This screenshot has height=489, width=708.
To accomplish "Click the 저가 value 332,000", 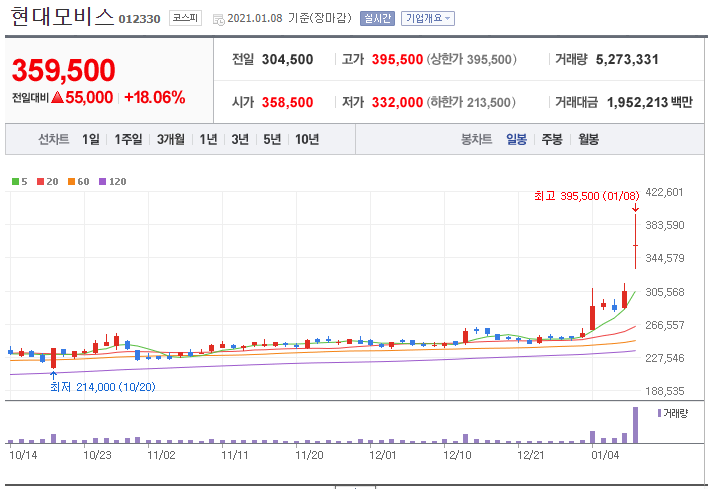I will point(397,102).
